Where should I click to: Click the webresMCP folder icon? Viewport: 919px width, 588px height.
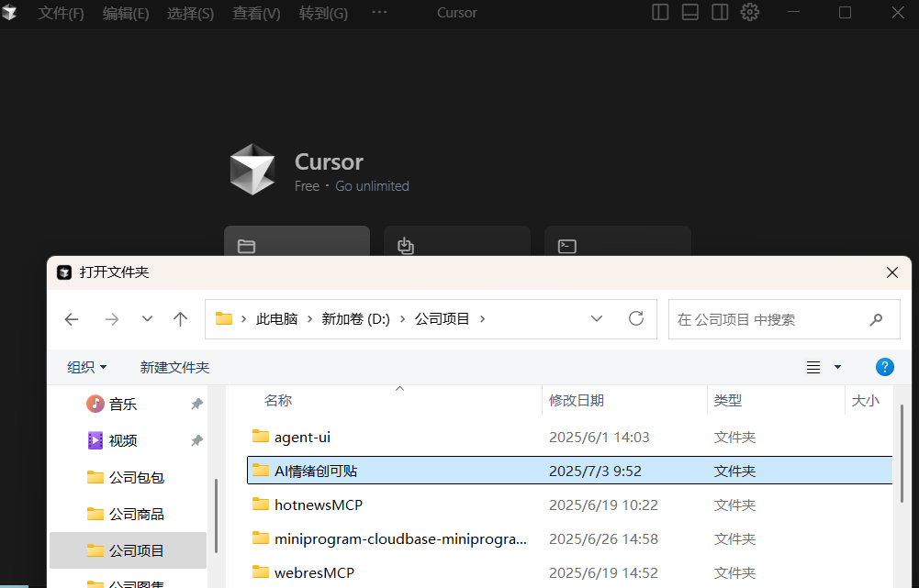click(x=260, y=572)
